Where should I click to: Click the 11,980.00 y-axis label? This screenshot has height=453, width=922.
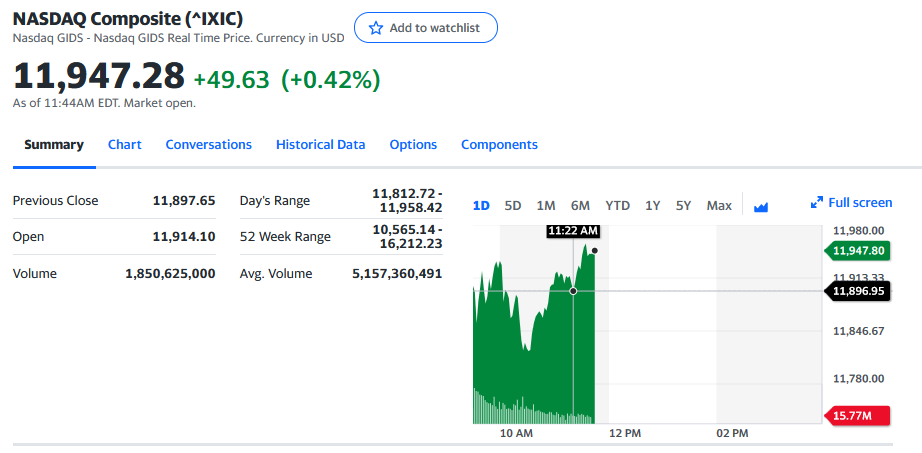pyautogui.click(x=858, y=230)
